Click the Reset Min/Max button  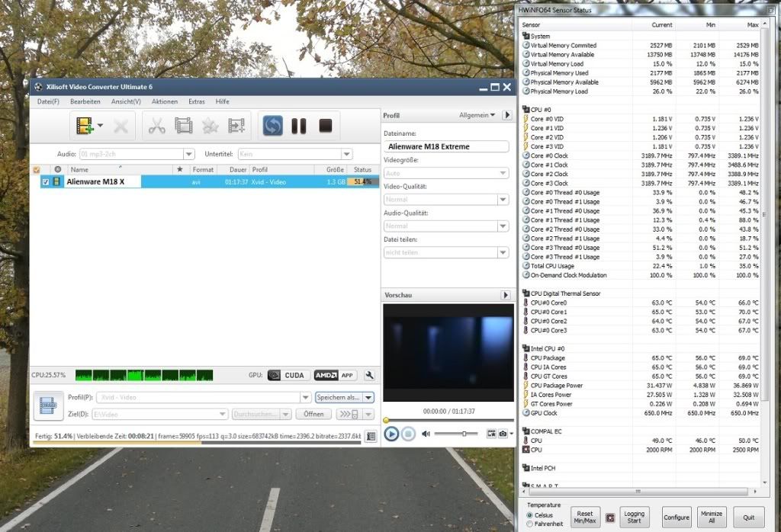(585, 517)
